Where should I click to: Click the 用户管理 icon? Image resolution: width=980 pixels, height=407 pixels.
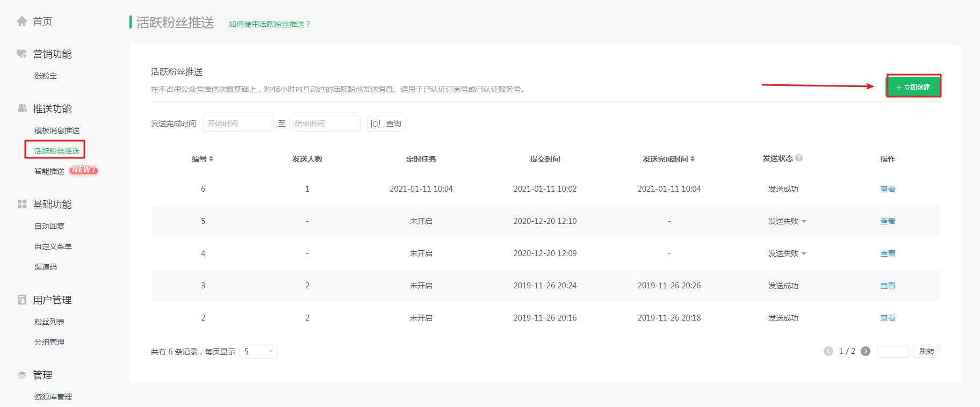click(22, 300)
